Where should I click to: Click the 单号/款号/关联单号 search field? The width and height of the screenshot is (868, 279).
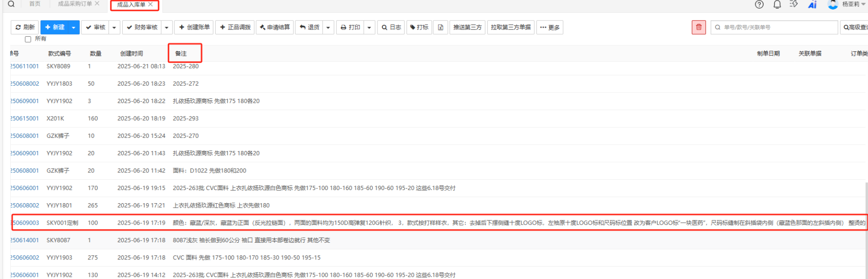(x=778, y=27)
